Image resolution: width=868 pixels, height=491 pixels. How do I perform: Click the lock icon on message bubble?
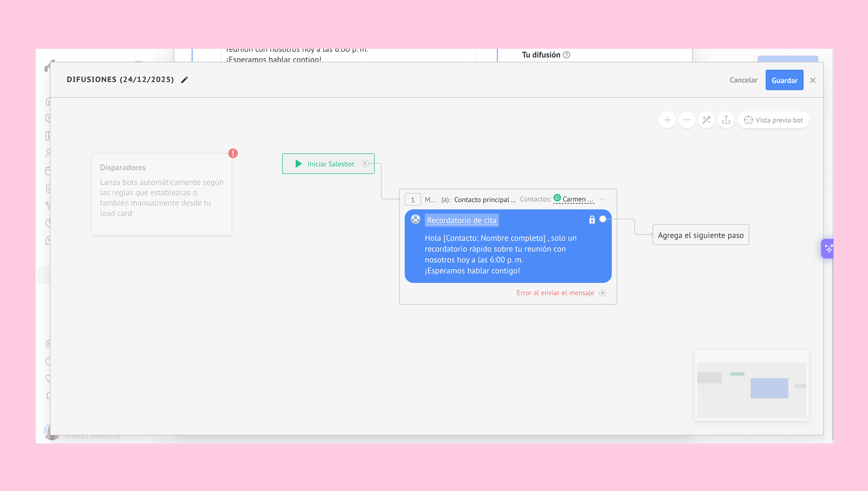[x=592, y=220]
